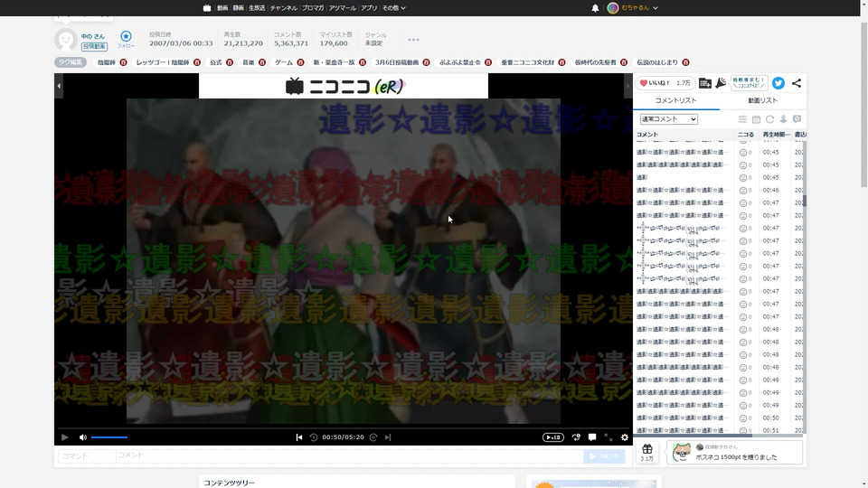Screen dimensions: 868x488
Task: Mute the player volume speaker
Action: (83, 437)
